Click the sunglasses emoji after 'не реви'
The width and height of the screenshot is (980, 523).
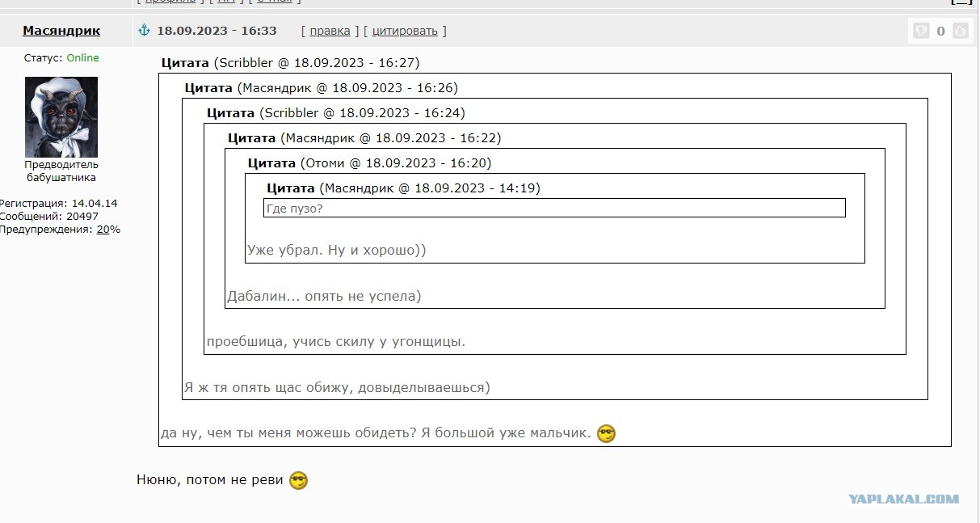(x=298, y=480)
